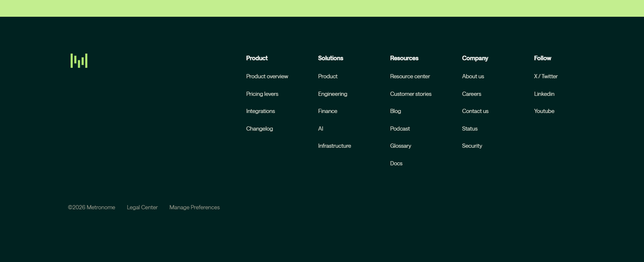Open the Docs
Image resolution: width=644 pixels, height=262 pixels.
point(396,163)
